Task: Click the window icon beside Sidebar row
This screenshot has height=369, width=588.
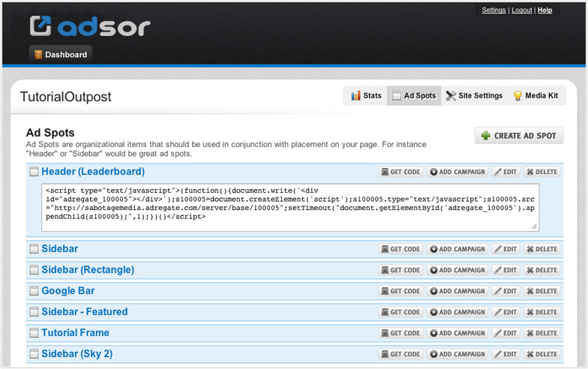Action: 34,249
